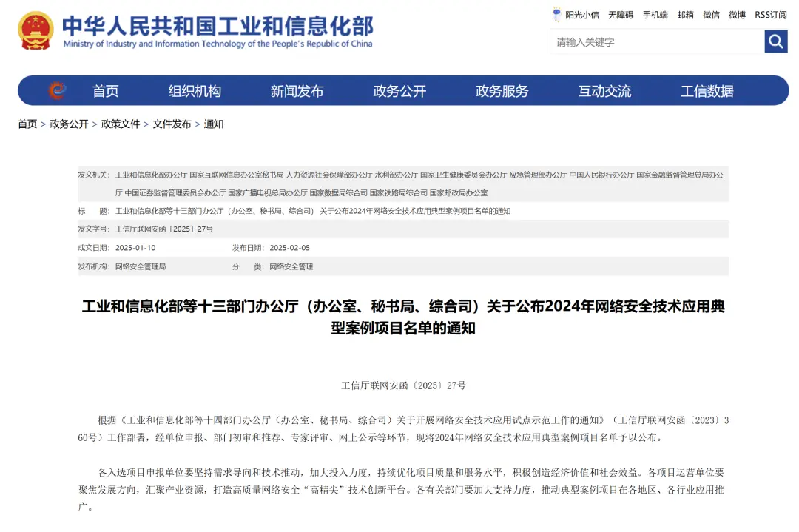Click 政策文件 in the breadcrumb trail
This screenshot has height=532, width=799.
121,124
